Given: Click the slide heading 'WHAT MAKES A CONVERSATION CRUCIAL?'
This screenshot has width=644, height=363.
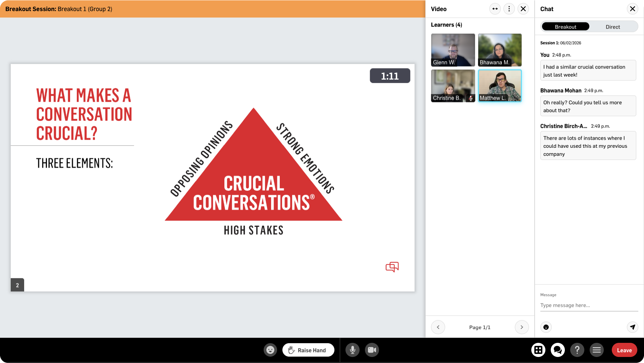Looking at the screenshot, I should (x=84, y=114).
